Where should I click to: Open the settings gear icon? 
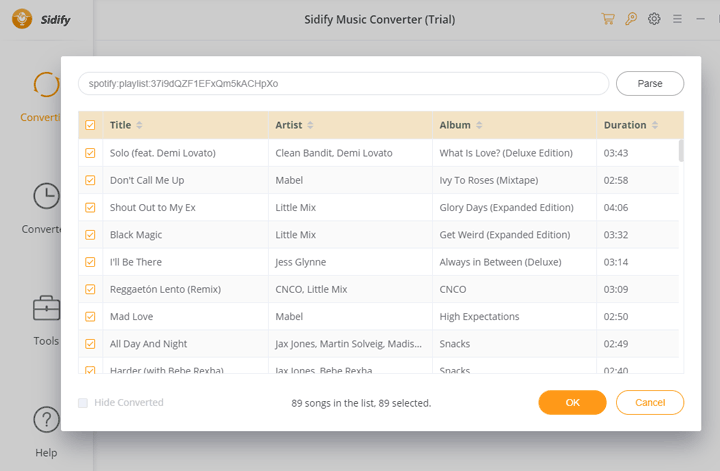click(x=654, y=19)
